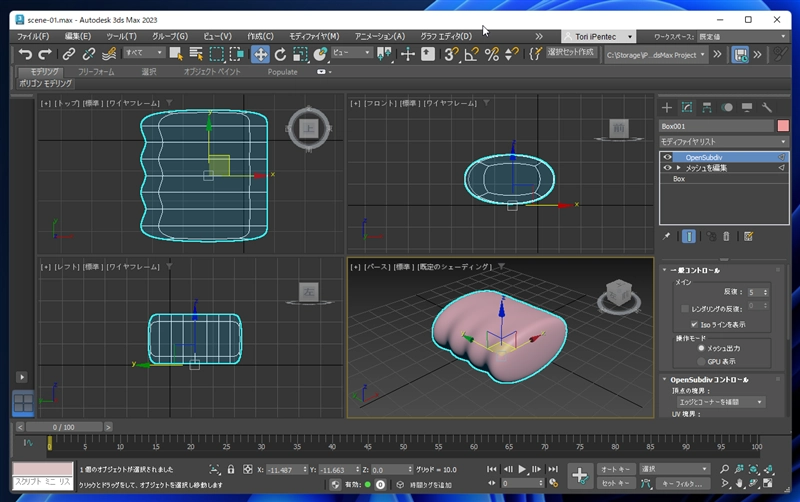Click the Redo arrow icon

pos(45,54)
